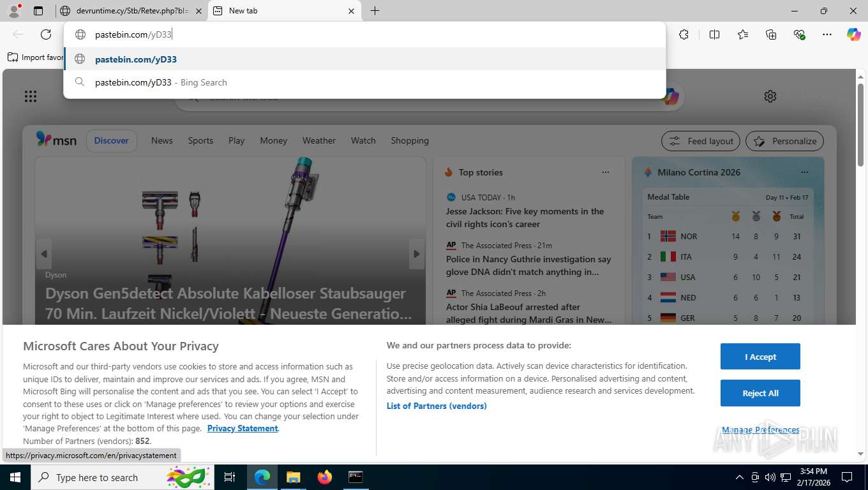Launch Firefox from the taskbar
The width and height of the screenshot is (868, 490).
click(324, 477)
